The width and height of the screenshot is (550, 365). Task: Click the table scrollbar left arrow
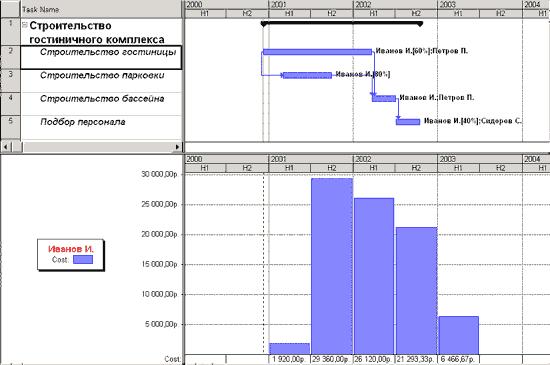pos(6,147)
